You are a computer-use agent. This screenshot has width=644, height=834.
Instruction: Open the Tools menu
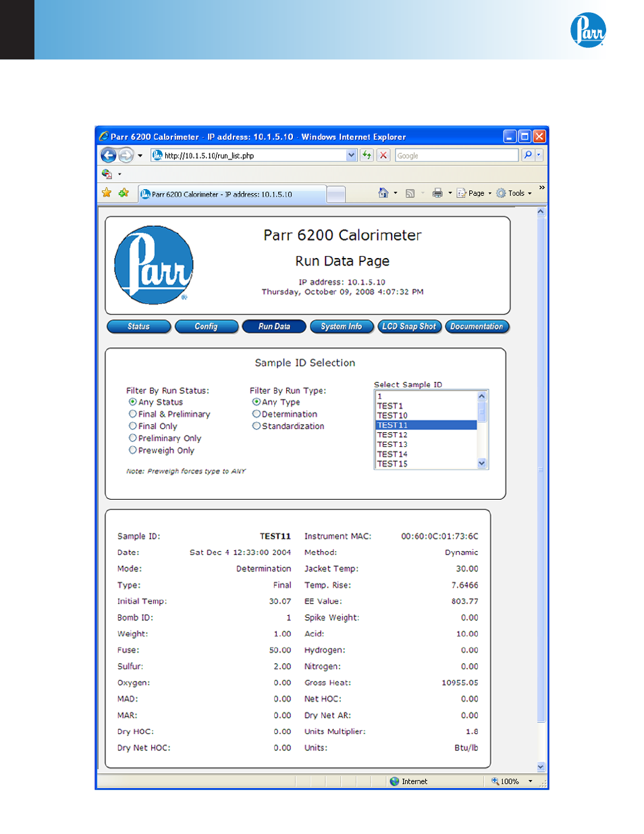pyautogui.click(x=514, y=193)
